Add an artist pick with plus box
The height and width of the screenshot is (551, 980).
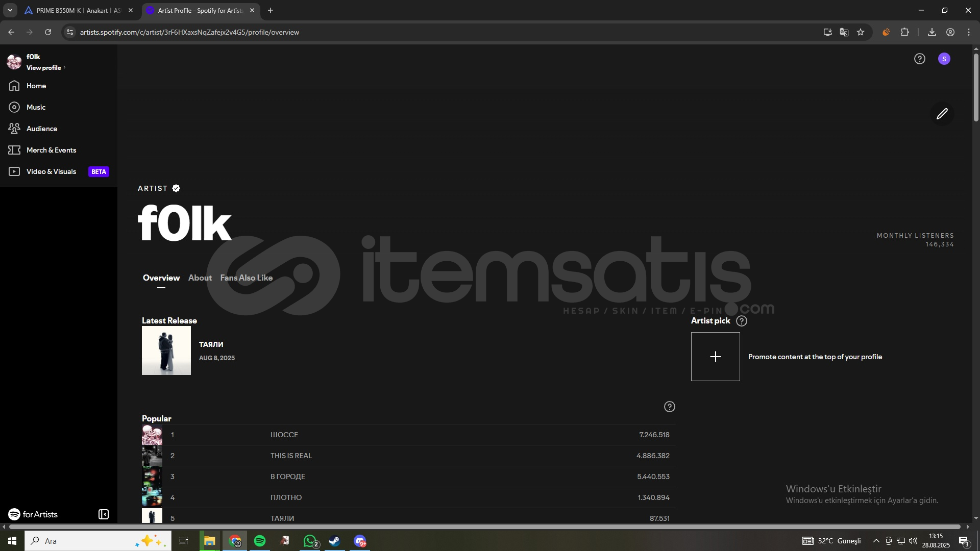click(716, 357)
